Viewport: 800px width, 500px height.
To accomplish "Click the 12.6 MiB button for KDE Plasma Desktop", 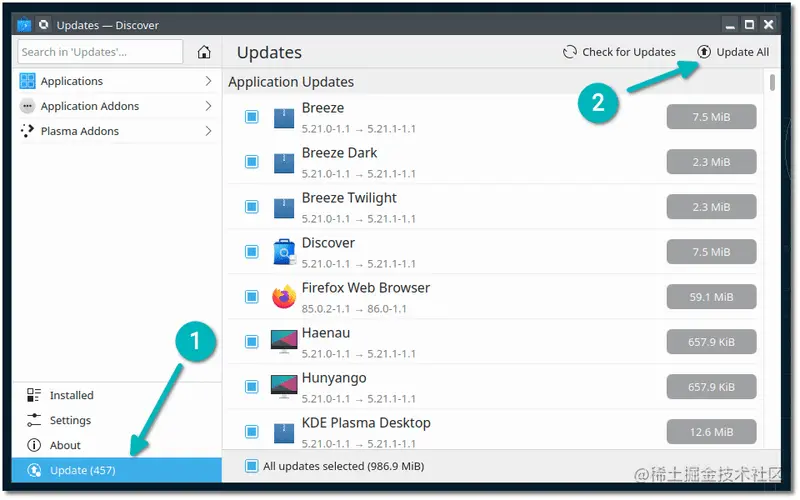I will [711, 432].
